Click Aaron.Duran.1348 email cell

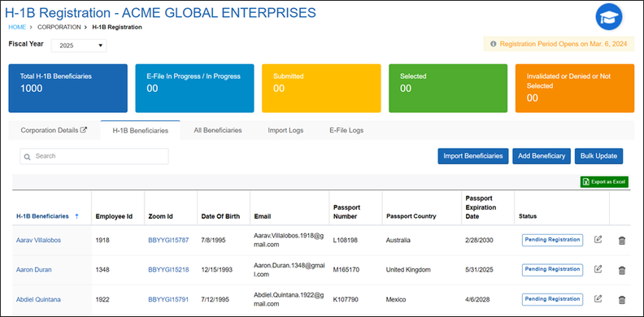[x=289, y=270]
